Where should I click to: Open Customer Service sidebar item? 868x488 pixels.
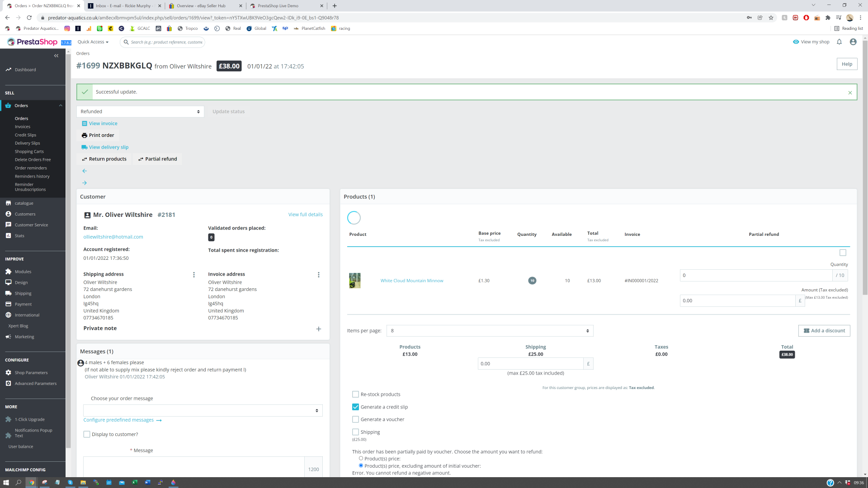31,225
